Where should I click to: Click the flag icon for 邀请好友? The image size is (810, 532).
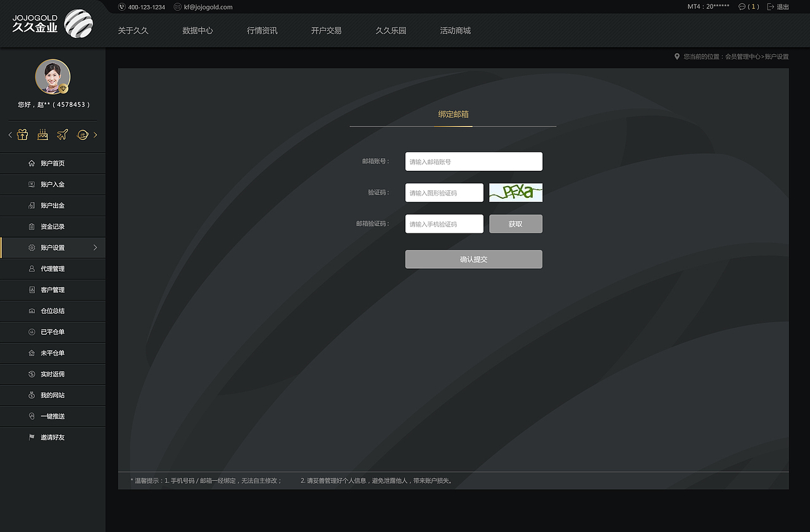[x=32, y=437]
